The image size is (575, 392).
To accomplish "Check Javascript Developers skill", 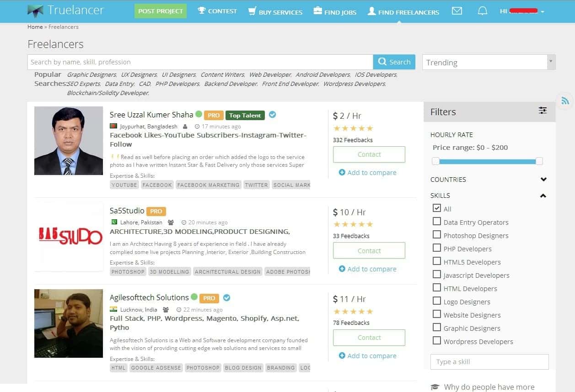I will tap(436, 275).
